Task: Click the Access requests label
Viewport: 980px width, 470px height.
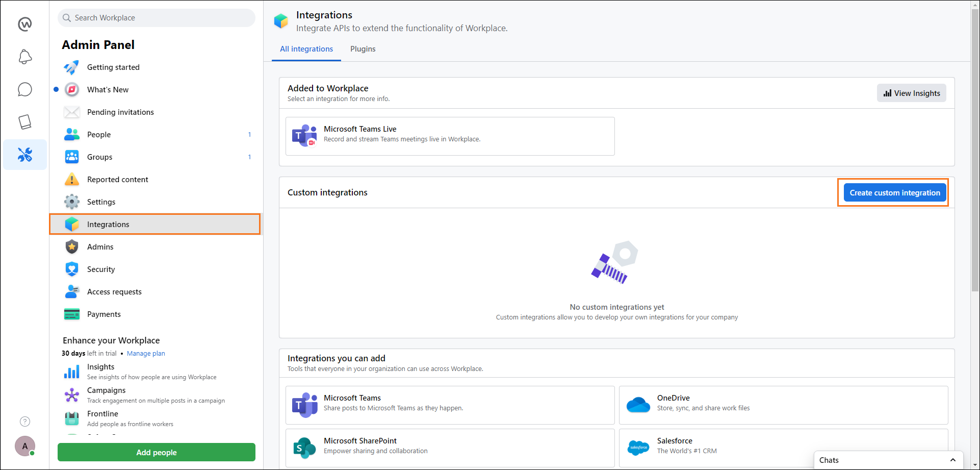Action: point(114,292)
